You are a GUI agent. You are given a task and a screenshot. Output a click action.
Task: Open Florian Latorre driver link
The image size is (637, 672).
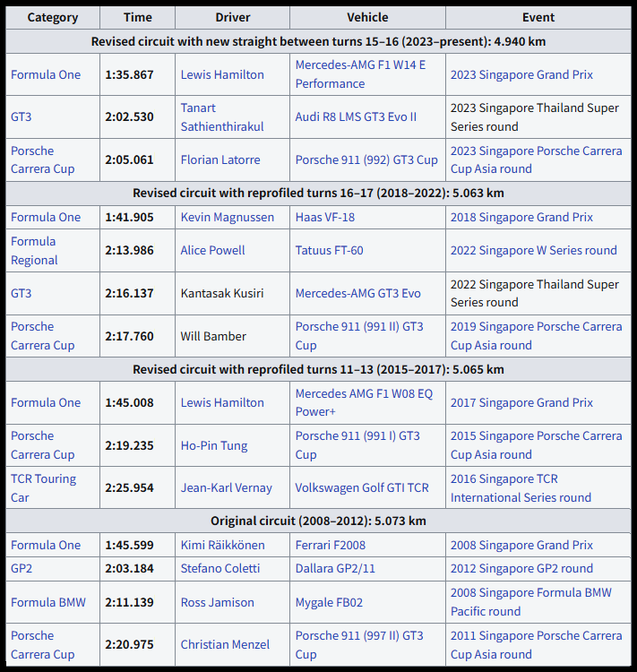click(220, 159)
